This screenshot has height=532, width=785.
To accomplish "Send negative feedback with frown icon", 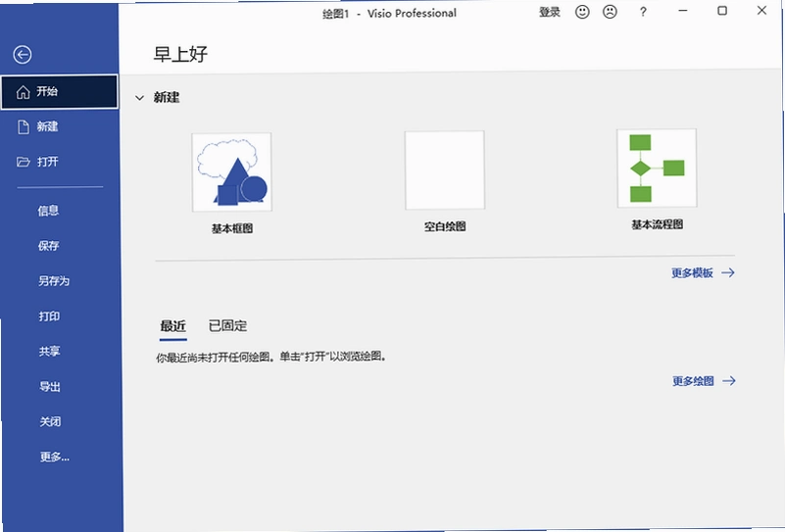I will pos(610,12).
